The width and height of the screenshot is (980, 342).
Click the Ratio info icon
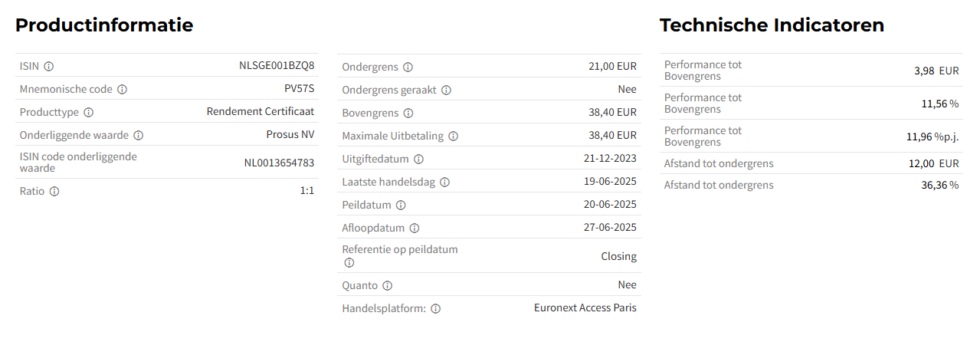[54, 191]
